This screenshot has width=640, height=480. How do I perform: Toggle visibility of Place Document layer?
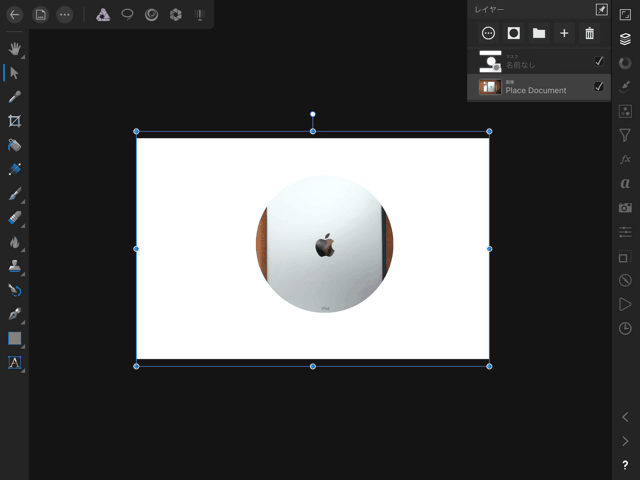click(598, 87)
